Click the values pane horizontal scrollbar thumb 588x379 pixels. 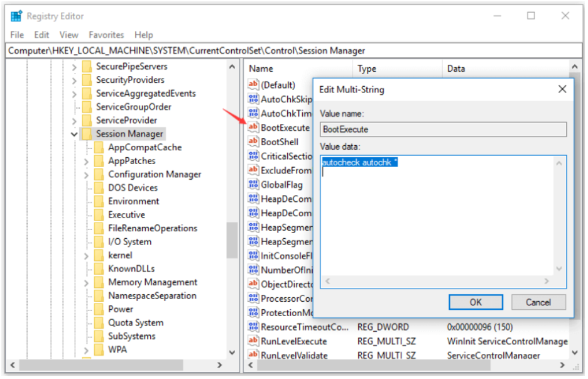(x=374, y=365)
